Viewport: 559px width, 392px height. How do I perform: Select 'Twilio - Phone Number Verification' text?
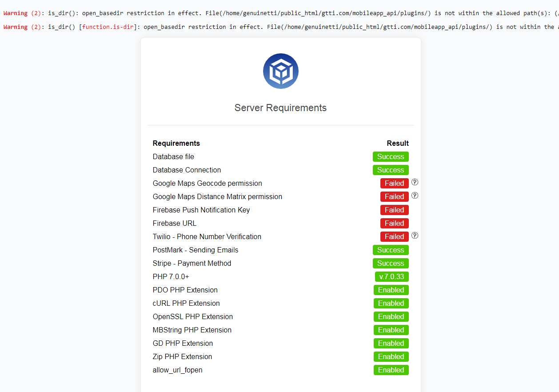click(207, 236)
